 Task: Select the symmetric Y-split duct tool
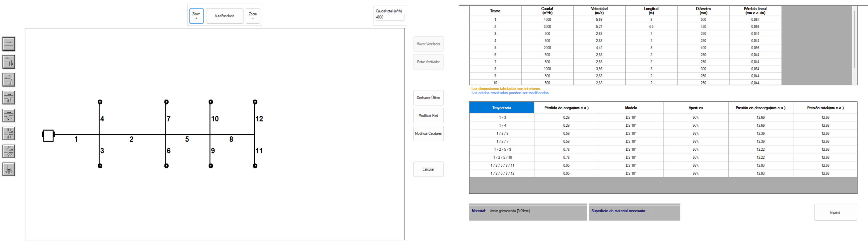point(9,80)
